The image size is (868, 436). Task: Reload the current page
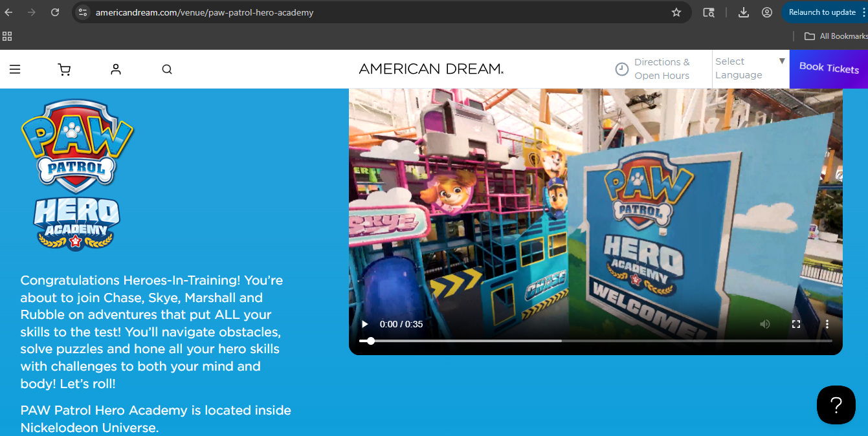[55, 12]
